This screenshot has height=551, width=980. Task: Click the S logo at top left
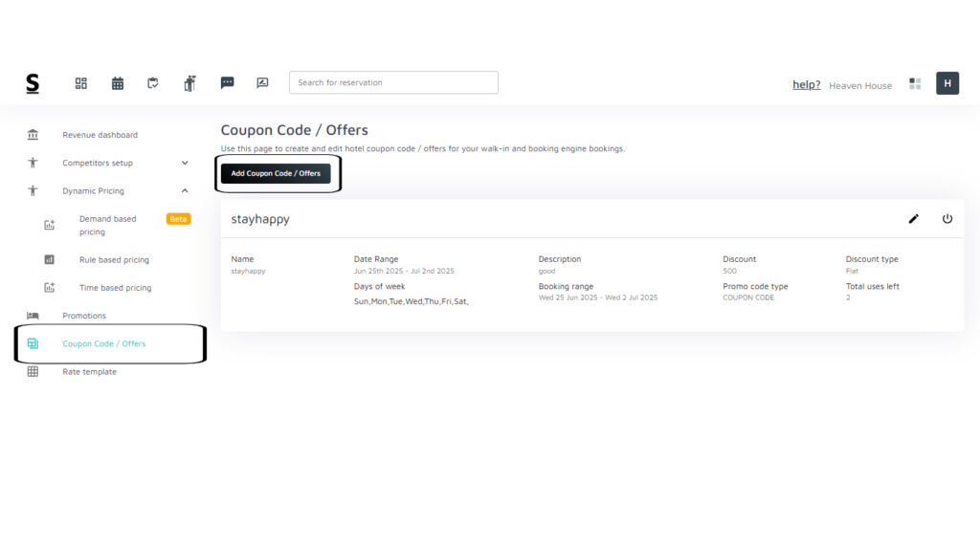[33, 84]
